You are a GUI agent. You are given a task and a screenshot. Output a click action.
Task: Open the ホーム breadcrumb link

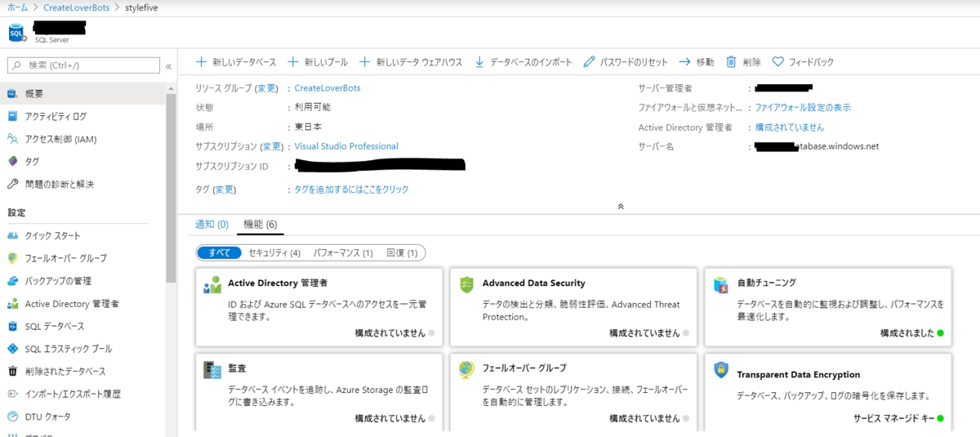pos(17,7)
